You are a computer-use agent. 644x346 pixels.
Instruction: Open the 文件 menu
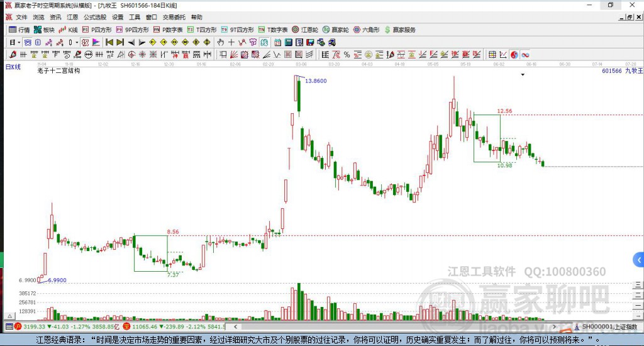21,17
